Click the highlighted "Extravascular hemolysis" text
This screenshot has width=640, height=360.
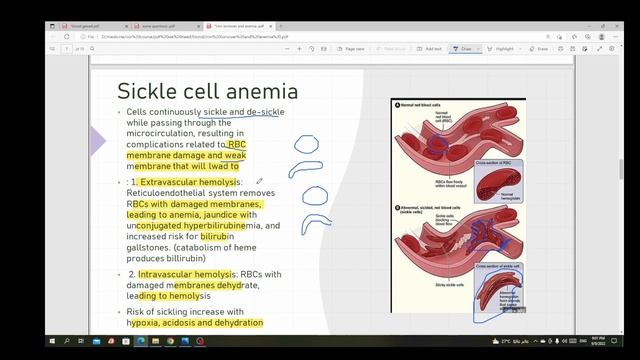(x=189, y=182)
